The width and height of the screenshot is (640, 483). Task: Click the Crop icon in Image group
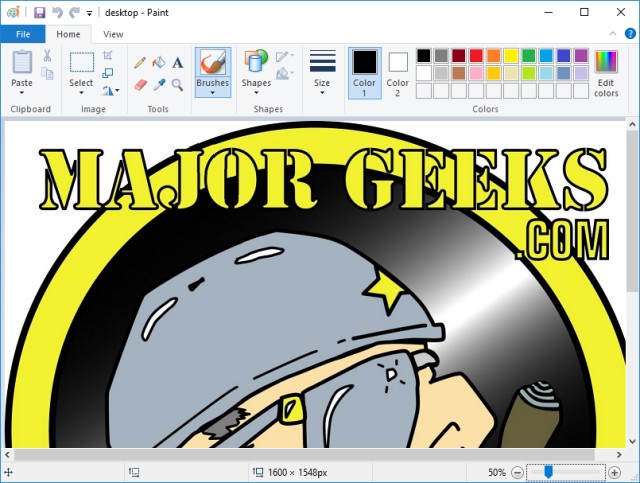click(108, 55)
